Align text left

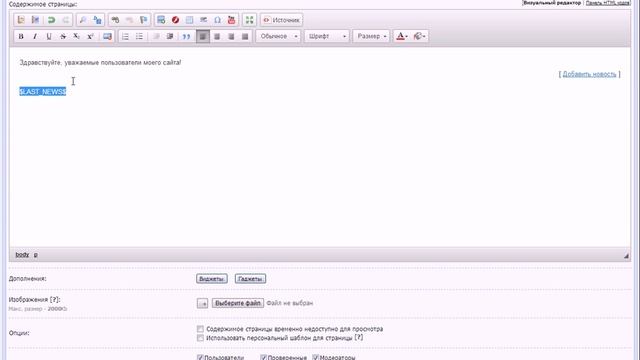point(203,36)
